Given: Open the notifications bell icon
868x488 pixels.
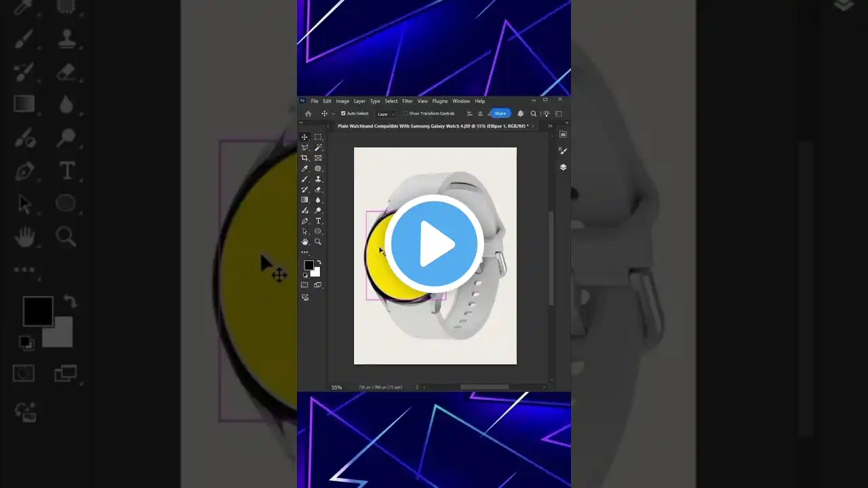Looking at the screenshot, I should click(x=521, y=114).
